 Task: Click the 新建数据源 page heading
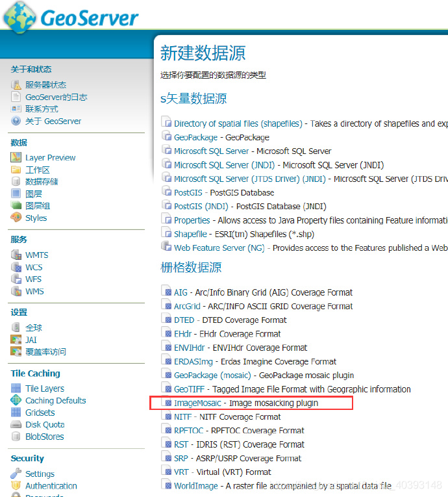click(x=203, y=53)
